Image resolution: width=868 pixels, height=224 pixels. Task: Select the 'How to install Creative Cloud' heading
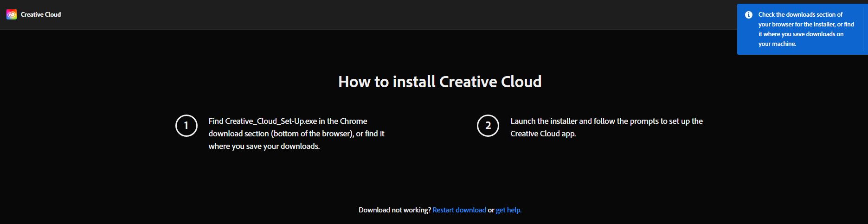pyautogui.click(x=440, y=82)
